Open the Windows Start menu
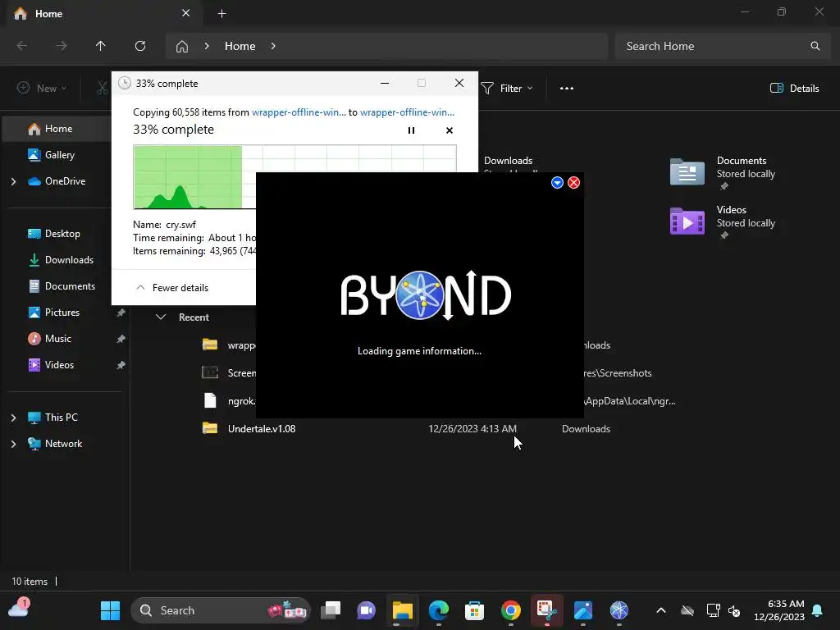The height and width of the screenshot is (630, 840). (x=111, y=610)
